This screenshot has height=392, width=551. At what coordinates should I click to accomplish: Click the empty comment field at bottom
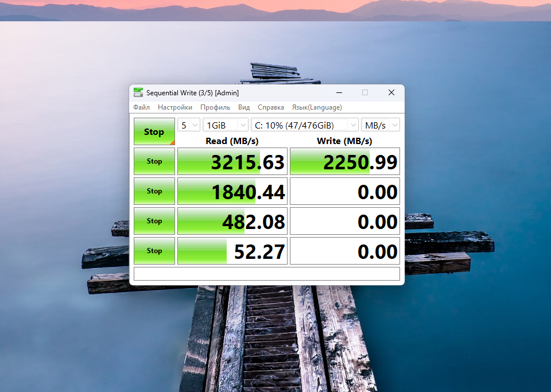tap(266, 274)
